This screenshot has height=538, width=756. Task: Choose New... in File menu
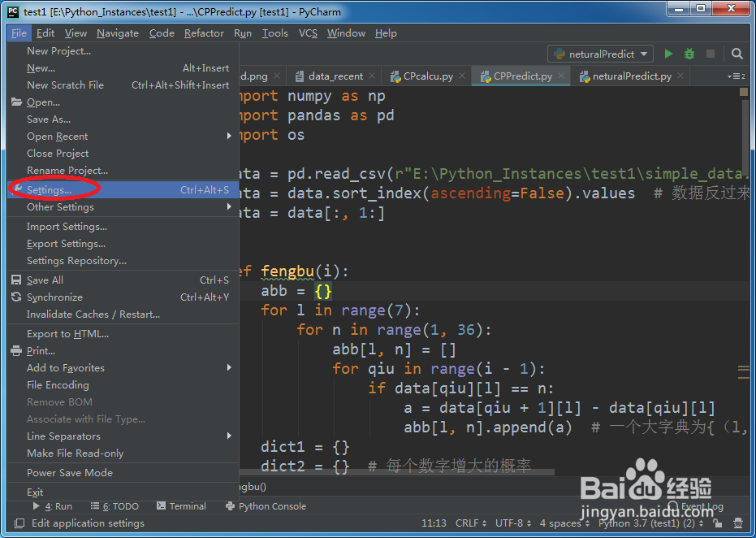[x=123, y=68]
